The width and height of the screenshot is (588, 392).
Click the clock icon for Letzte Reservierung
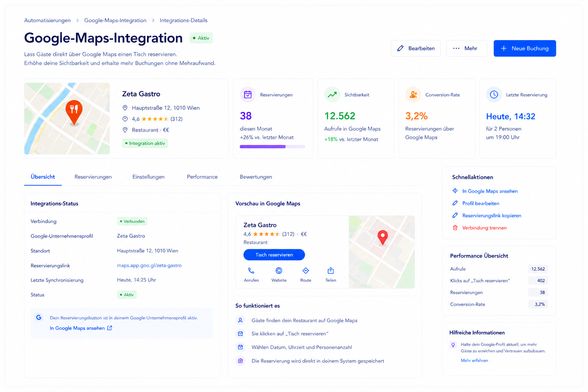click(494, 95)
